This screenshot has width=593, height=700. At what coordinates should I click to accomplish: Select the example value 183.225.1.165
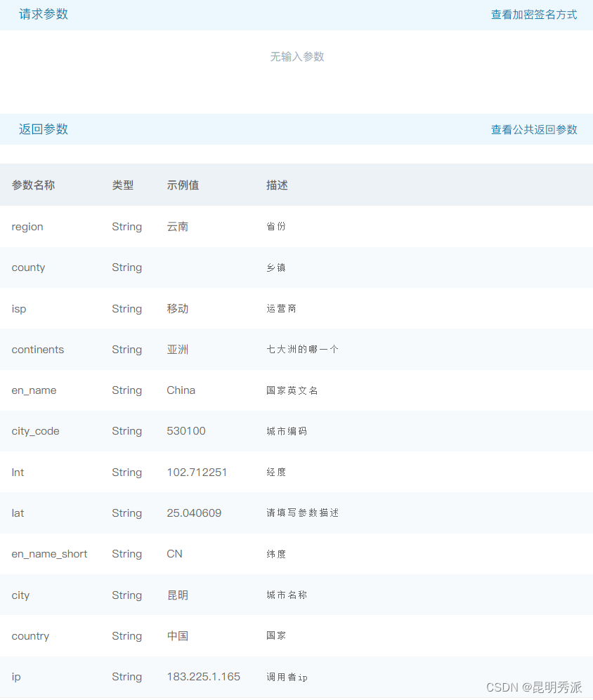tap(203, 677)
